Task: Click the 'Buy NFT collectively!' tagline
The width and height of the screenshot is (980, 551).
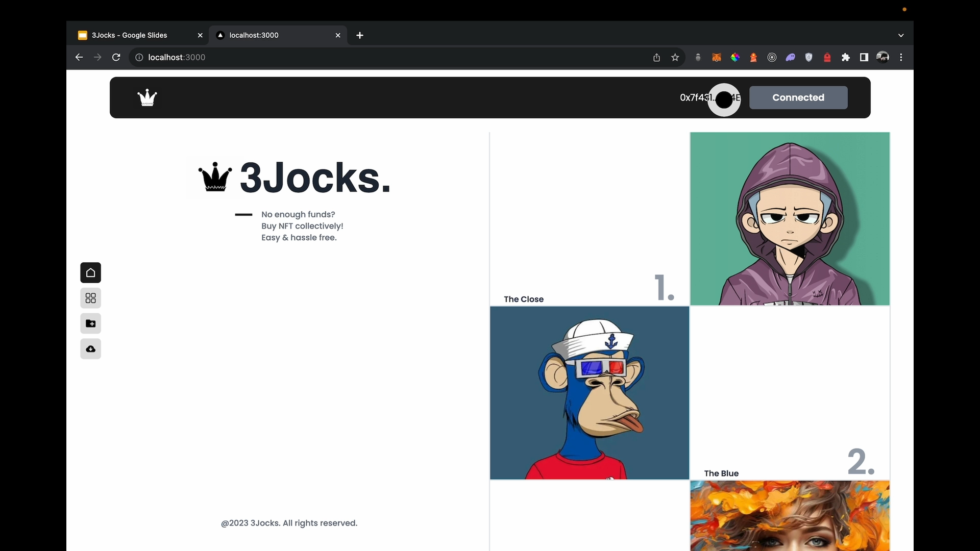Action: pyautogui.click(x=302, y=226)
